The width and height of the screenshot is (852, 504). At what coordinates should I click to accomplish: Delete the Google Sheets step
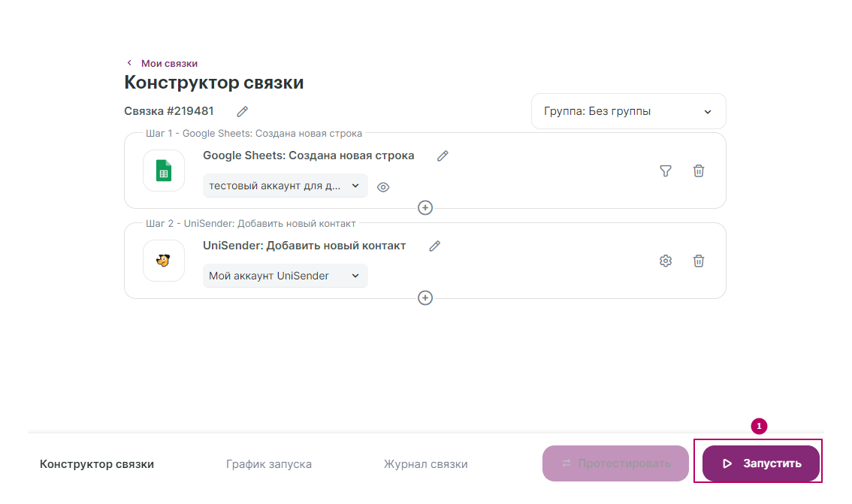tap(699, 171)
